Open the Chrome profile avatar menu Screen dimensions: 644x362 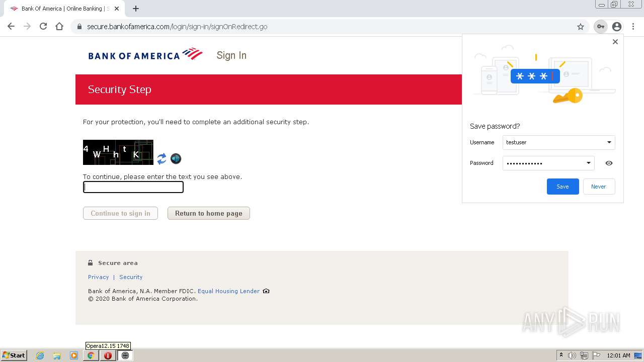tap(617, 27)
